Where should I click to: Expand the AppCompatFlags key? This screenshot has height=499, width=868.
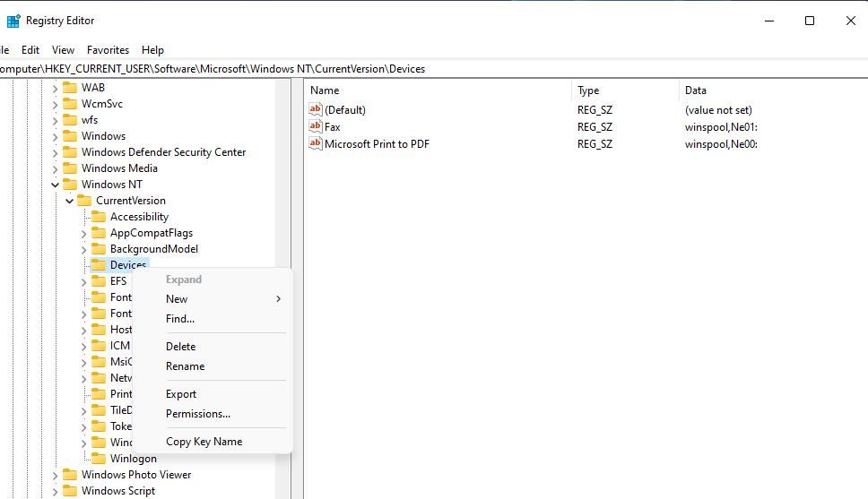[x=83, y=234]
